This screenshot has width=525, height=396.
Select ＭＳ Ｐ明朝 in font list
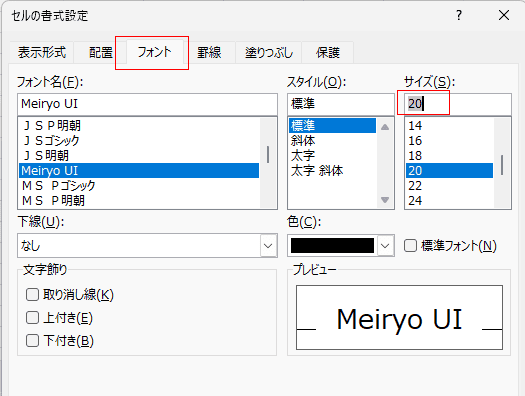(x=139, y=201)
